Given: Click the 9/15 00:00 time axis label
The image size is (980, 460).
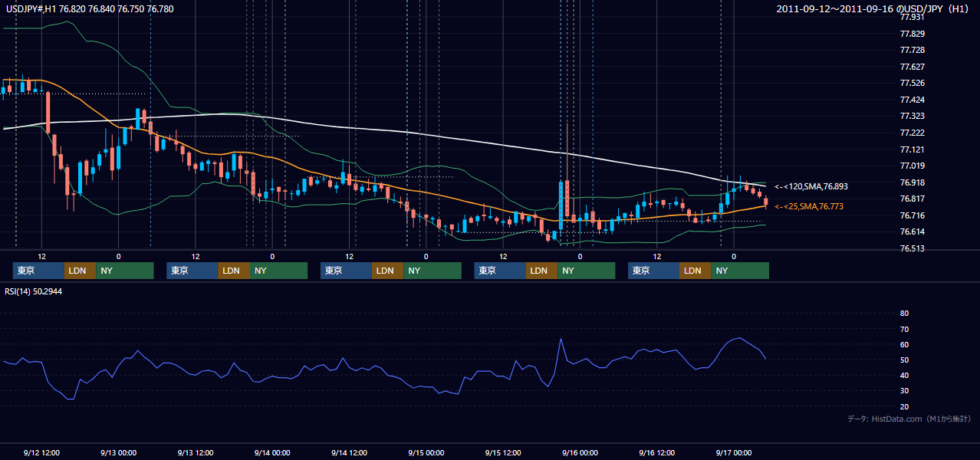Looking at the screenshot, I should pyautogui.click(x=426, y=452).
